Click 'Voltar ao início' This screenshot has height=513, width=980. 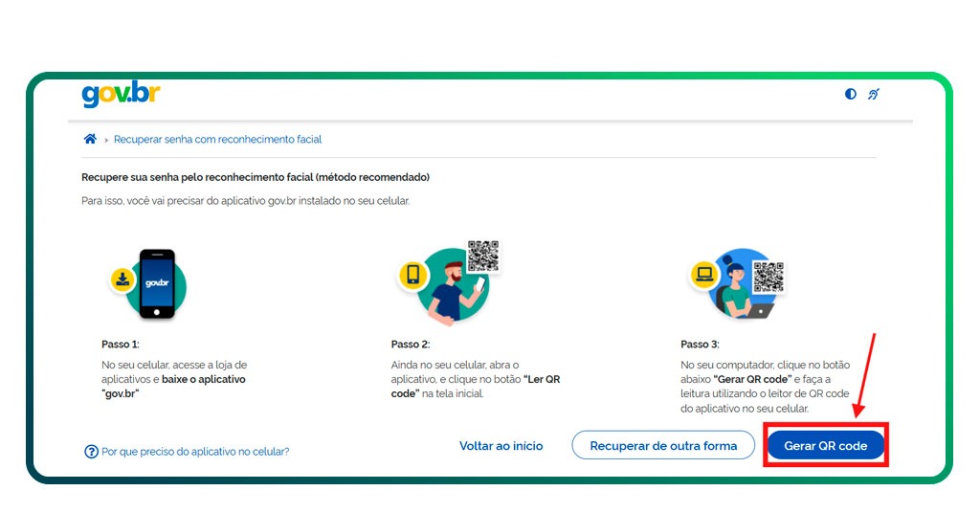click(501, 446)
